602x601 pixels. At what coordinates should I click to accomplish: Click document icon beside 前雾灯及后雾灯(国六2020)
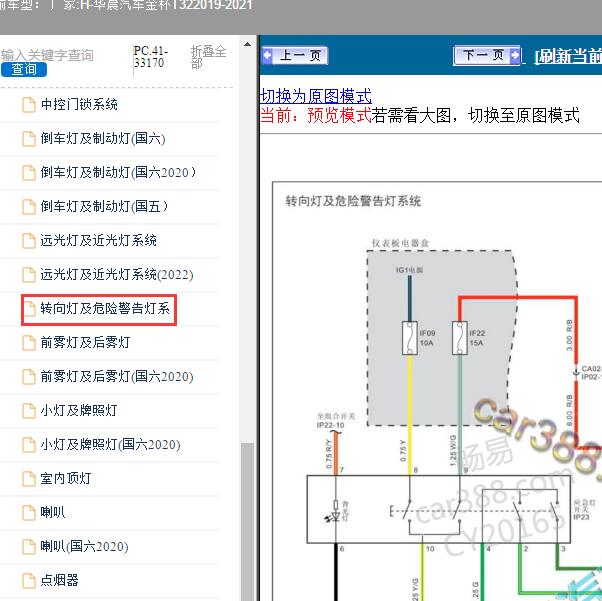coord(29,377)
